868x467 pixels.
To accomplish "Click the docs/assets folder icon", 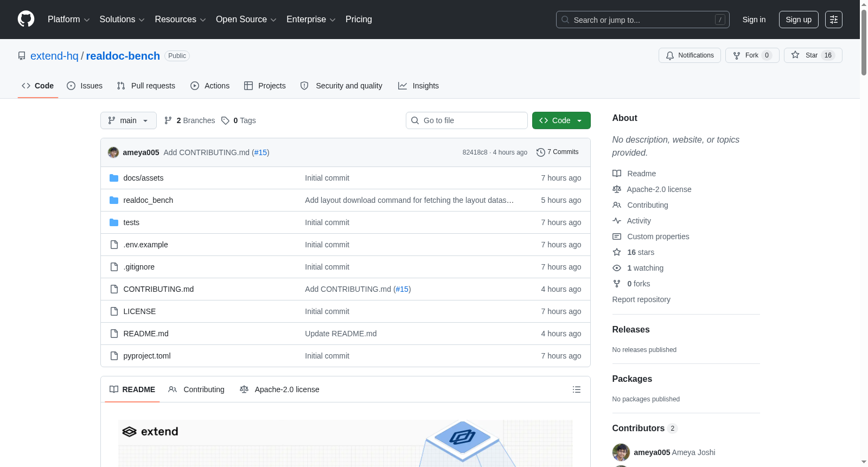I will coord(114,178).
